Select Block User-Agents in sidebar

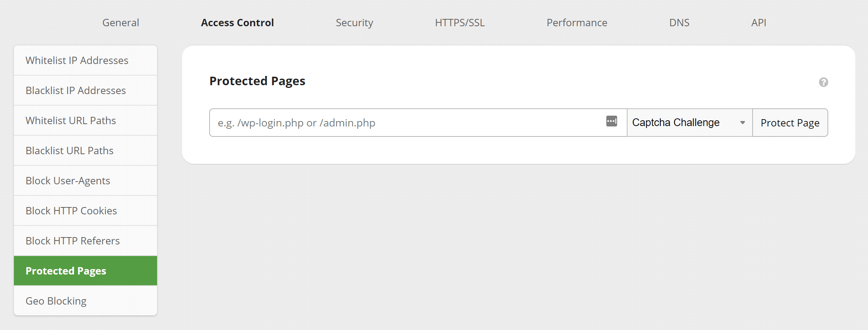tap(85, 181)
